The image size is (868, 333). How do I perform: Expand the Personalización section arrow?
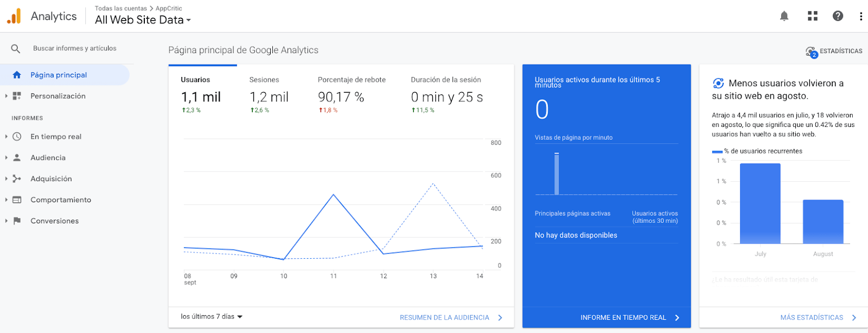tap(6, 96)
